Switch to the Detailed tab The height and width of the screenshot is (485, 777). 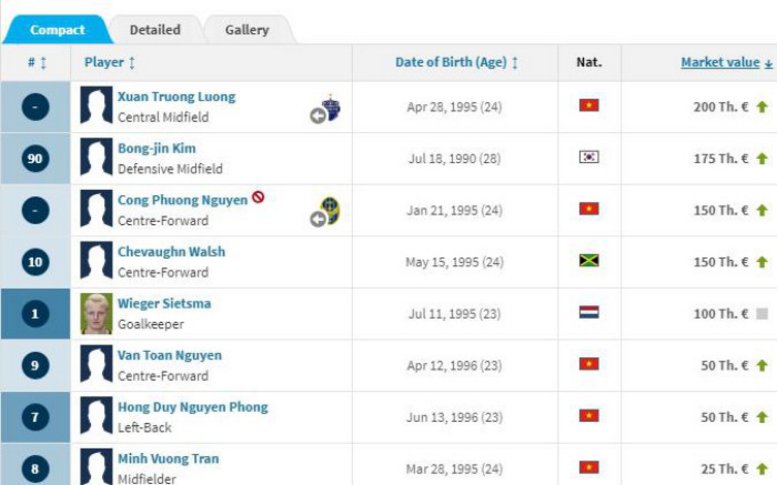tap(155, 30)
